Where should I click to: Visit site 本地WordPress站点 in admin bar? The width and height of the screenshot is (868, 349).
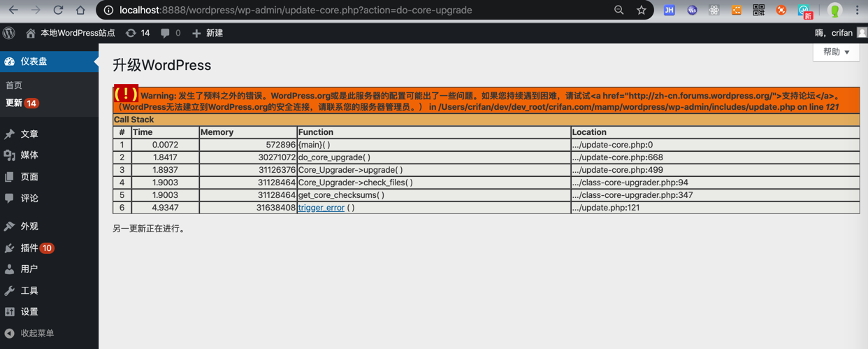(70, 33)
